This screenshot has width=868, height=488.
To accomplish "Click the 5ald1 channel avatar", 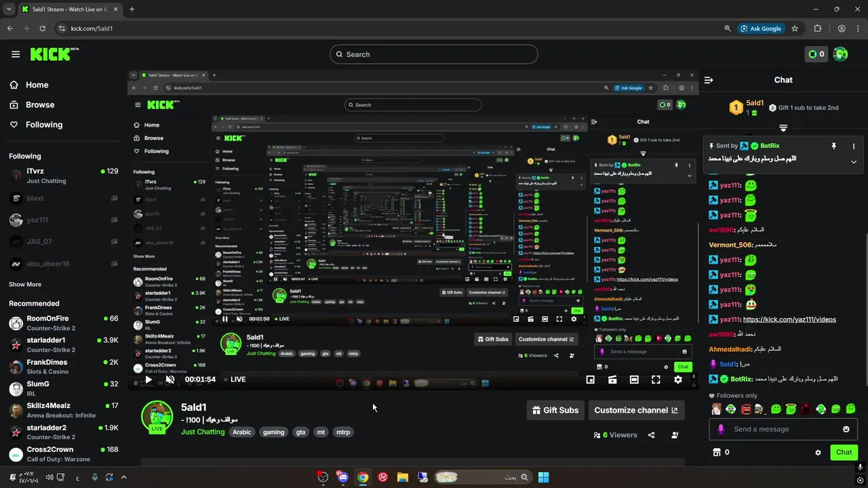I will pyautogui.click(x=157, y=416).
